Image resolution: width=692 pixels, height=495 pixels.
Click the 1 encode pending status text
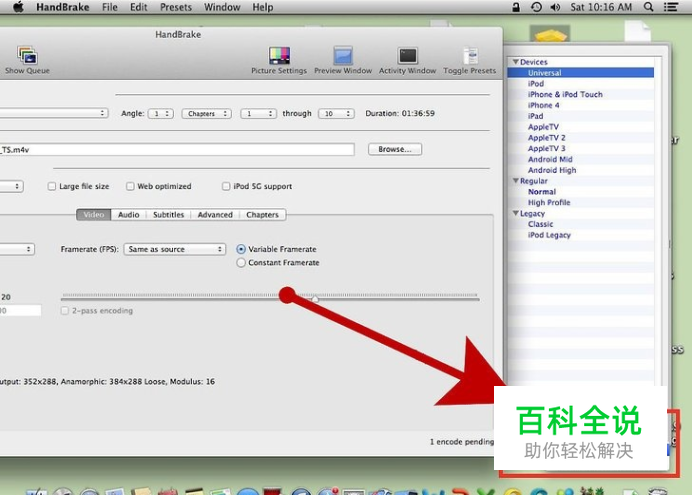point(462,442)
